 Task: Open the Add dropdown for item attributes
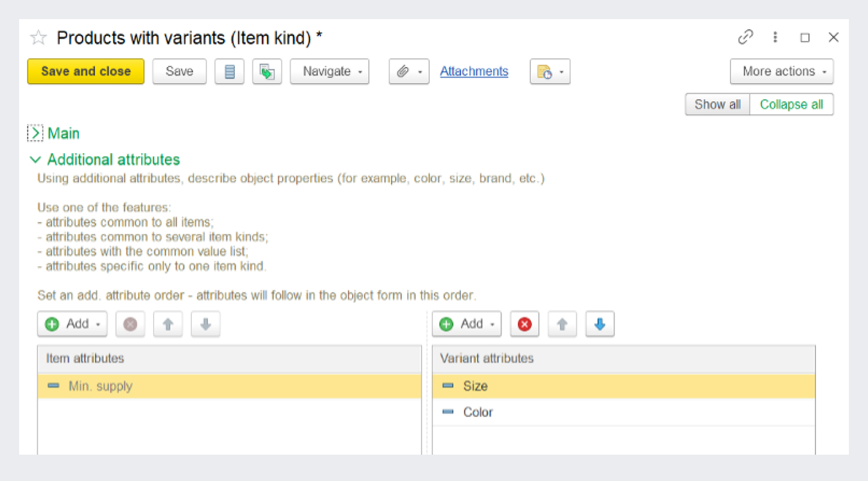point(72,324)
